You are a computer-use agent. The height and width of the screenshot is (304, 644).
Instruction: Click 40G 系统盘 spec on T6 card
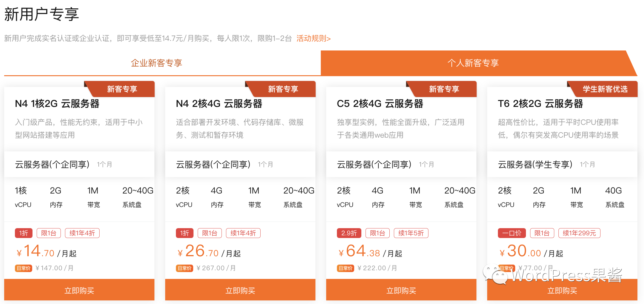pyautogui.click(x=615, y=197)
